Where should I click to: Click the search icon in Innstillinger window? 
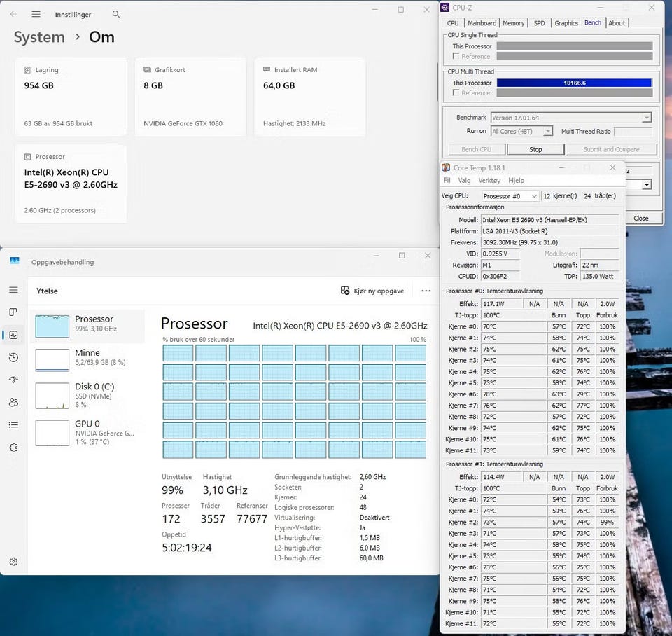pyautogui.click(x=116, y=14)
